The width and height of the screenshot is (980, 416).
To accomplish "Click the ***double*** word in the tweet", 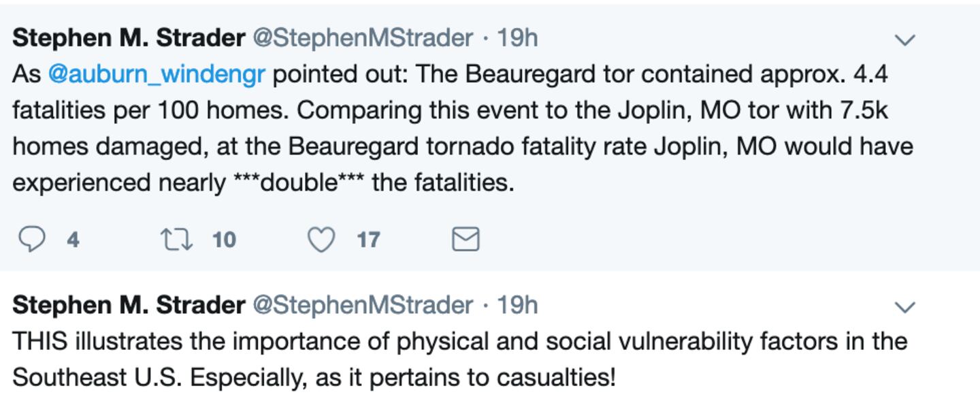I will [298, 182].
